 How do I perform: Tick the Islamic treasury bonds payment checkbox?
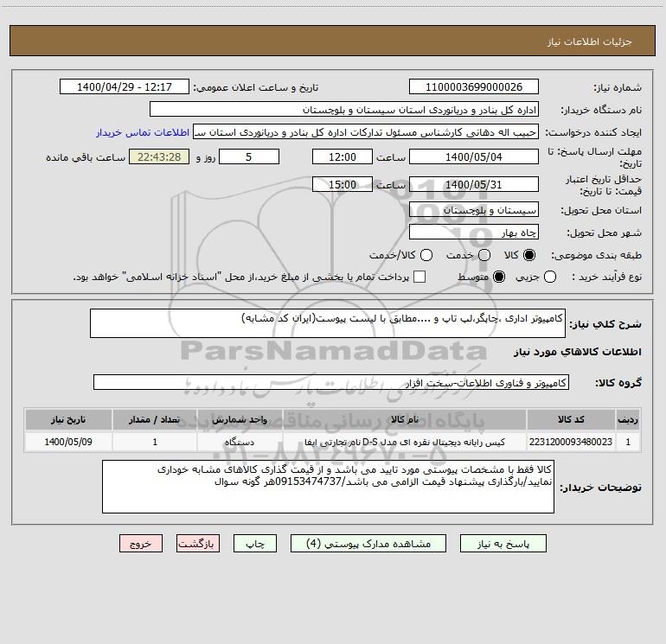click(419, 277)
